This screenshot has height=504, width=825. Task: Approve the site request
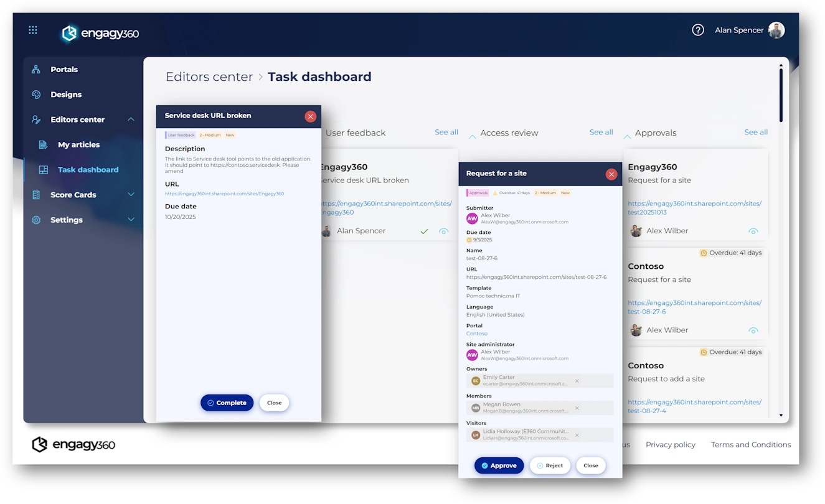tap(499, 465)
